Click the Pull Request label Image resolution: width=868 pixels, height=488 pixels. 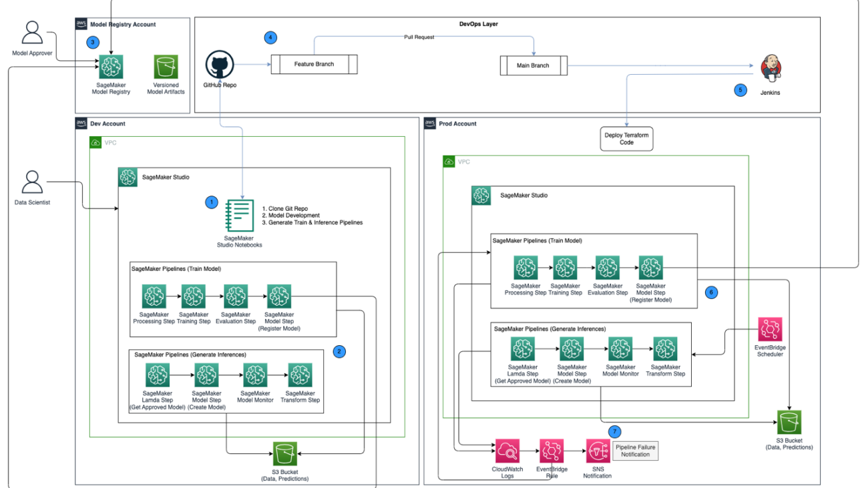[x=419, y=37]
